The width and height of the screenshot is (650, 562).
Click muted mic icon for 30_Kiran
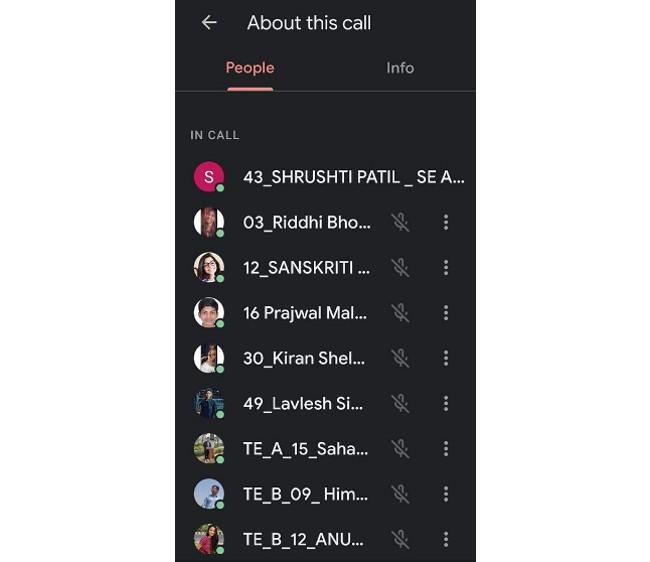tap(400, 358)
